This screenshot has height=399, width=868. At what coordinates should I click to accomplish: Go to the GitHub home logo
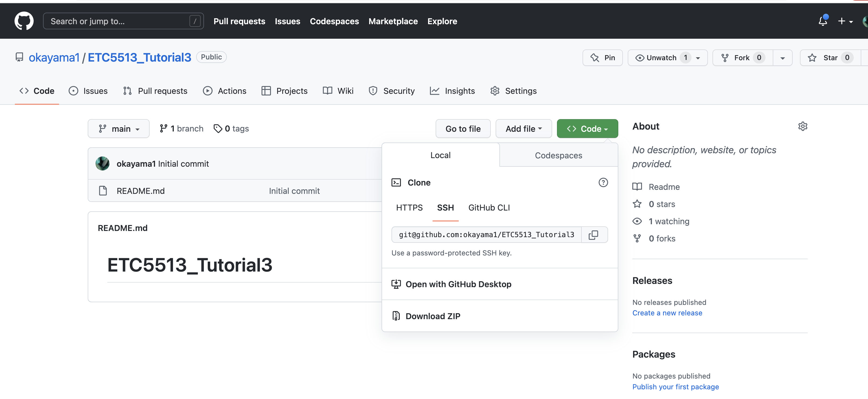point(24,21)
